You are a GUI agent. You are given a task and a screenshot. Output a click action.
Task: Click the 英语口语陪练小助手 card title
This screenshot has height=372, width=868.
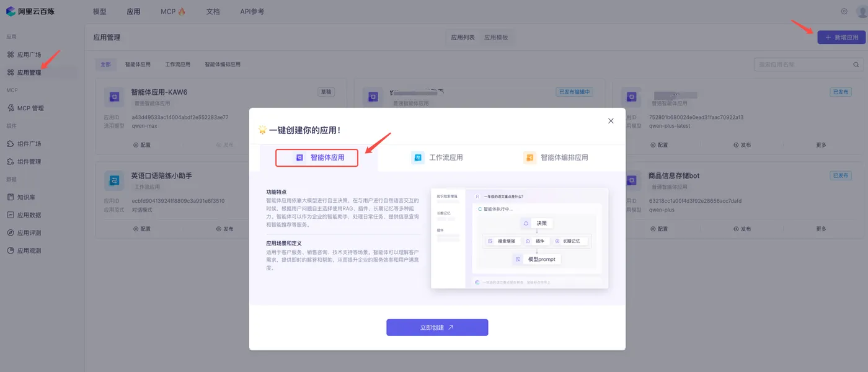(162, 175)
